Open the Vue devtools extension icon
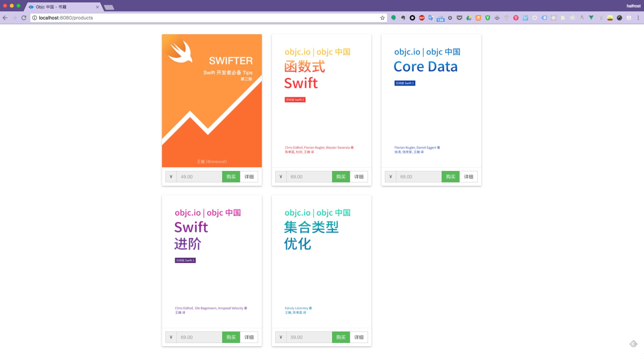 (591, 18)
